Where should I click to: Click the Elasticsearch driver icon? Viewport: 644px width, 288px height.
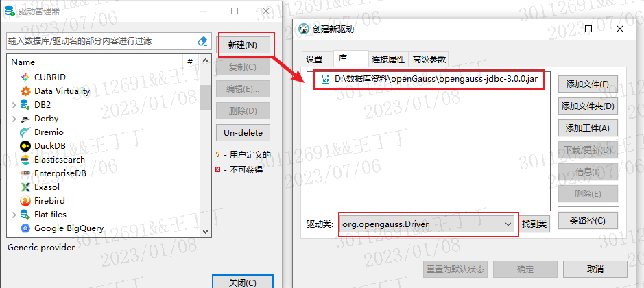tap(25, 160)
